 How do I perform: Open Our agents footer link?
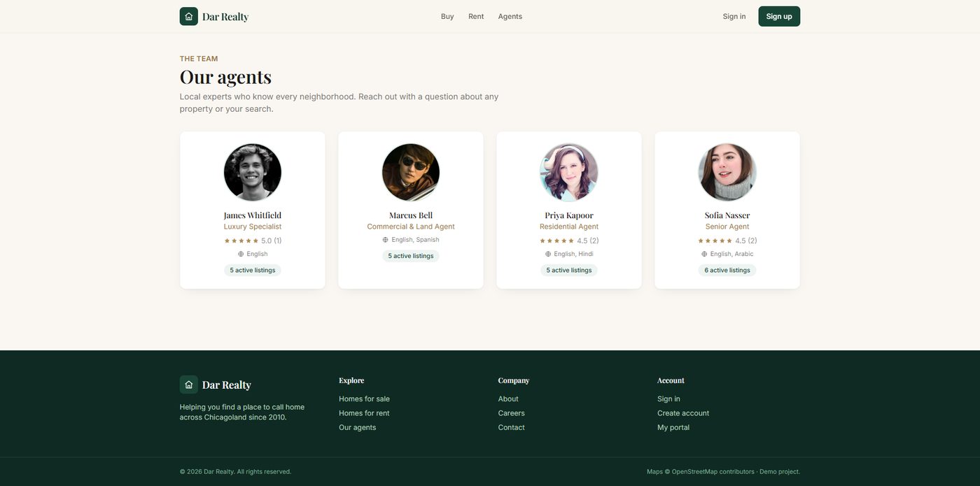pos(357,427)
